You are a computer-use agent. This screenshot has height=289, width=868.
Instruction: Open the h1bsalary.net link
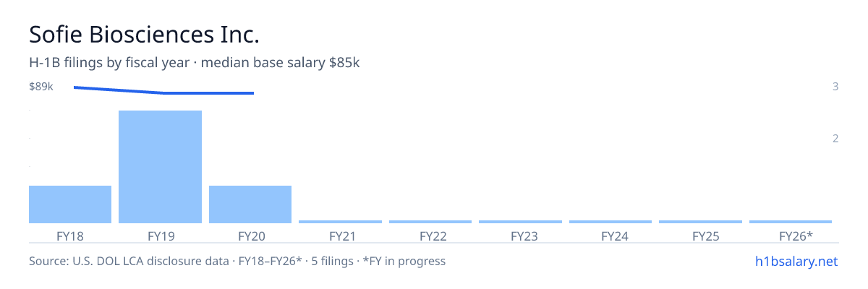[796, 261]
